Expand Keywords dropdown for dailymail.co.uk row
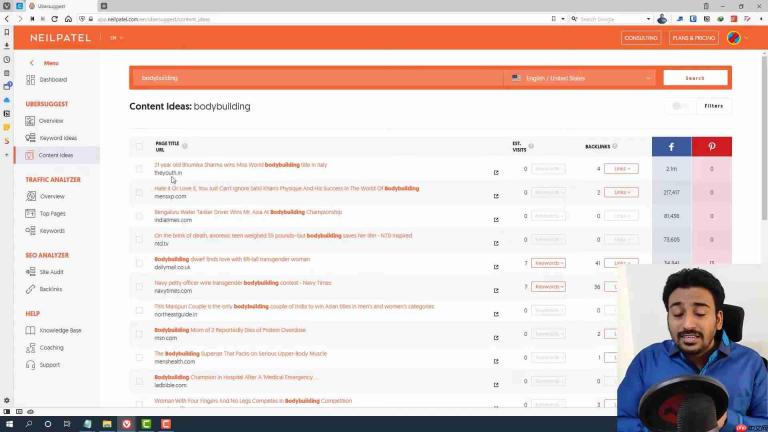This screenshot has height=432, width=768. (x=548, y=263)
